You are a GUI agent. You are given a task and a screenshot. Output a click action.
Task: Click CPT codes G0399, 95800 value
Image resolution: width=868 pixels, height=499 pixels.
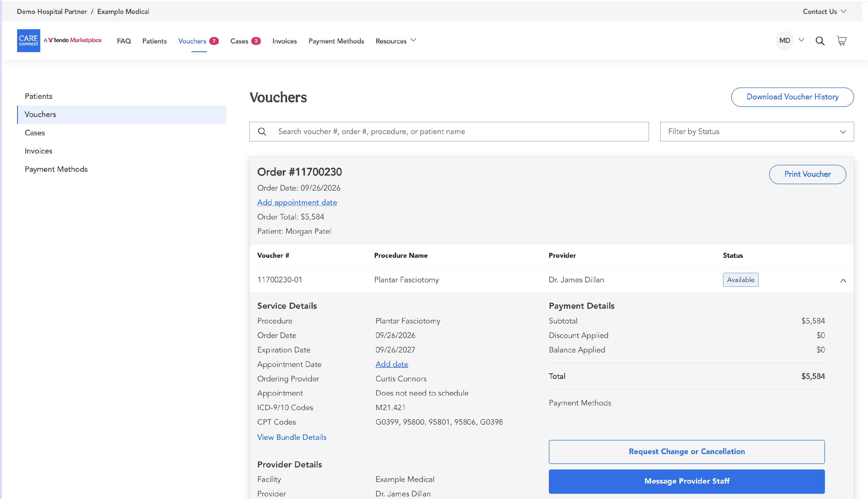tap(439, 422)
